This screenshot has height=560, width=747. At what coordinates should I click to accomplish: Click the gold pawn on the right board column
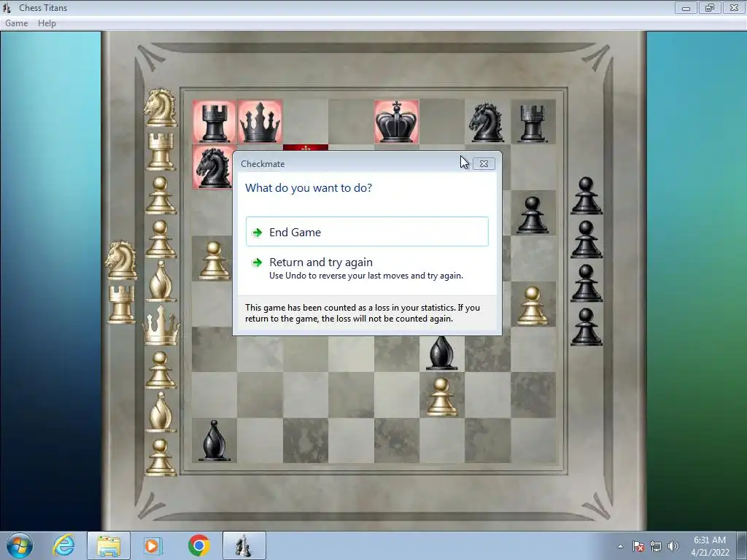pyautogui.click(x=533, y=306)
